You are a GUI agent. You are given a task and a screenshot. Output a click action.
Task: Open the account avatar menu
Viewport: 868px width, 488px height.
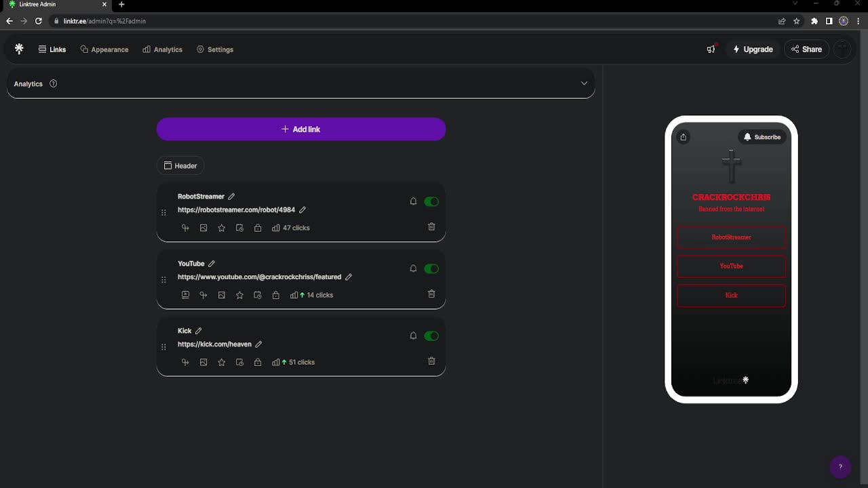[842, 49]
